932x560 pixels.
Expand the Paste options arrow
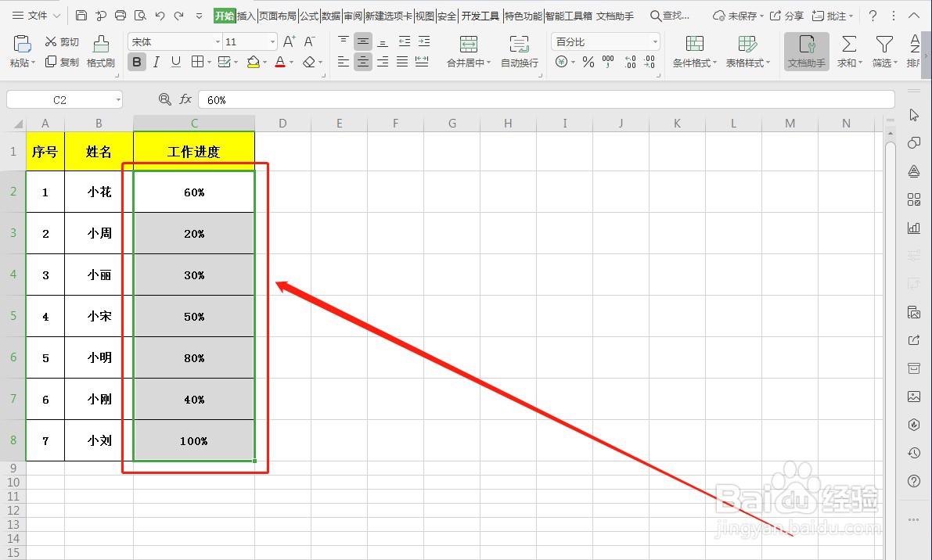(34, 63)
